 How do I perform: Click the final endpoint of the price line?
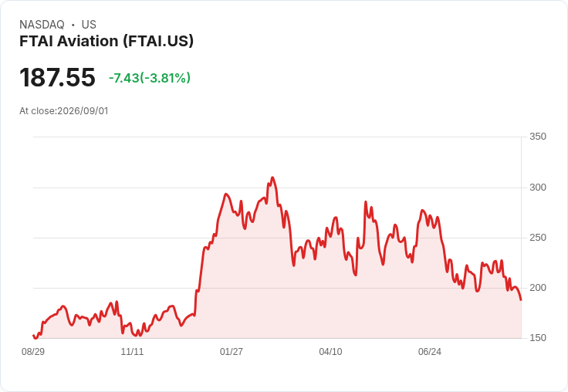521,299
